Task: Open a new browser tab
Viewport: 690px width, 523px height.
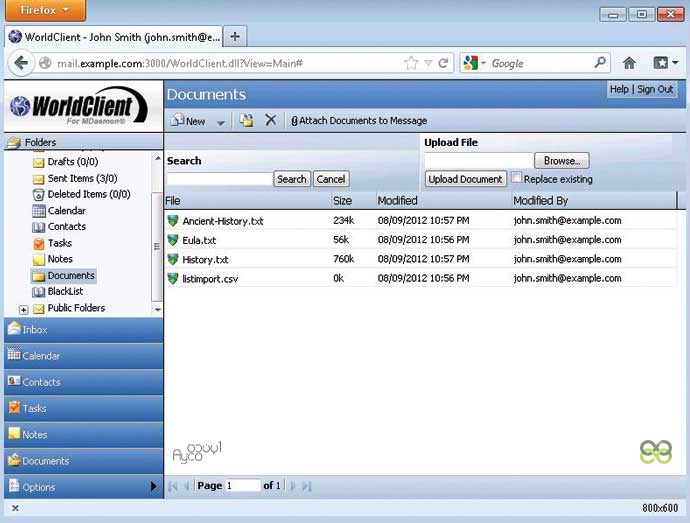Action: coord(235,37)
